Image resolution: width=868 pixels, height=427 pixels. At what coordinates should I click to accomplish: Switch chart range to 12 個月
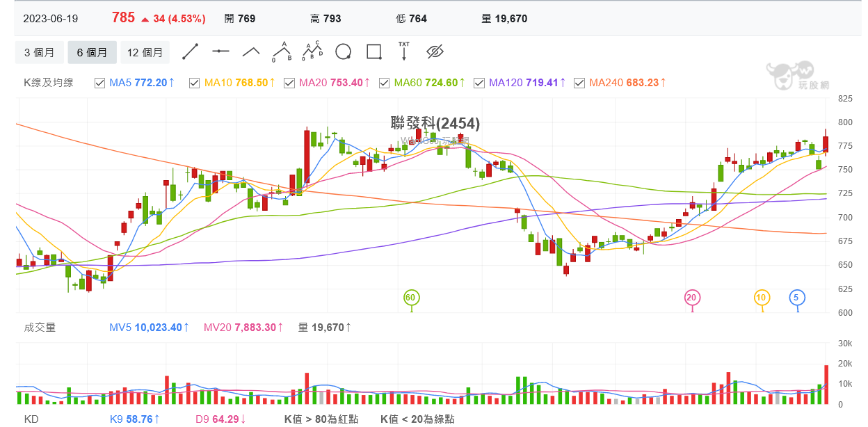coord(145,52)
